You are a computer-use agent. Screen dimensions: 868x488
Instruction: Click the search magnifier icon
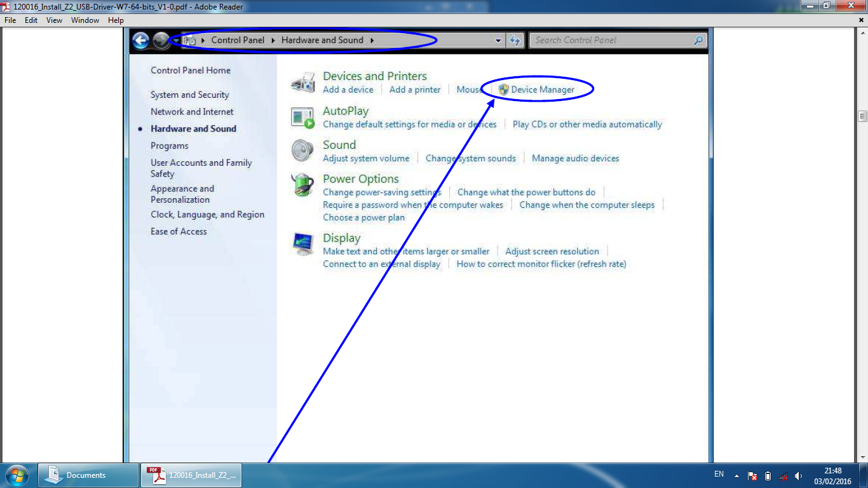coord(698,40)
